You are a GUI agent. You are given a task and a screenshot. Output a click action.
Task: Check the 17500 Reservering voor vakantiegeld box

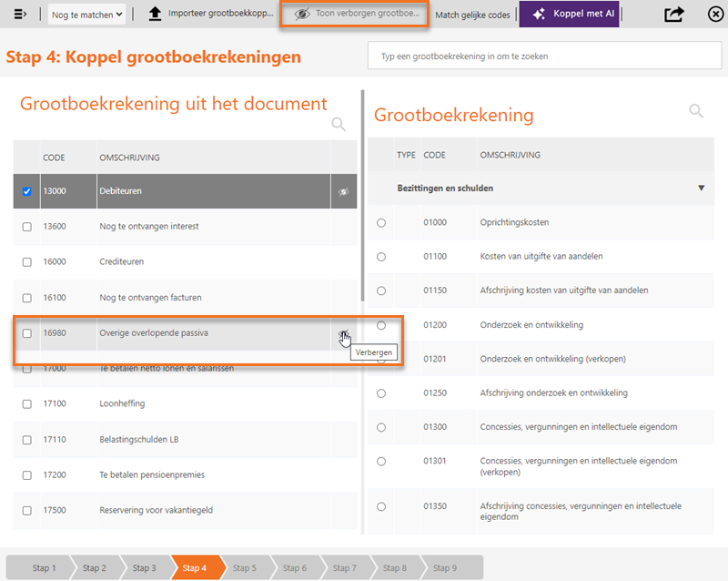point(27,510)
